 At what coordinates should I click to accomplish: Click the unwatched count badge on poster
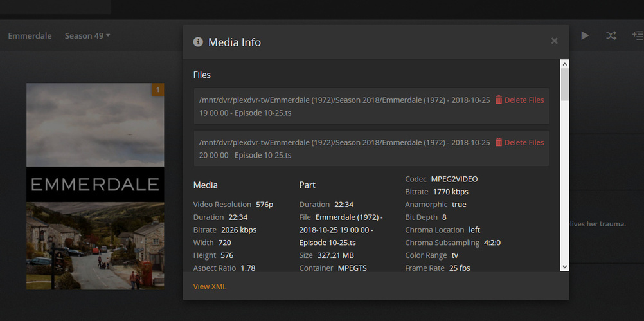coord(158,89)
